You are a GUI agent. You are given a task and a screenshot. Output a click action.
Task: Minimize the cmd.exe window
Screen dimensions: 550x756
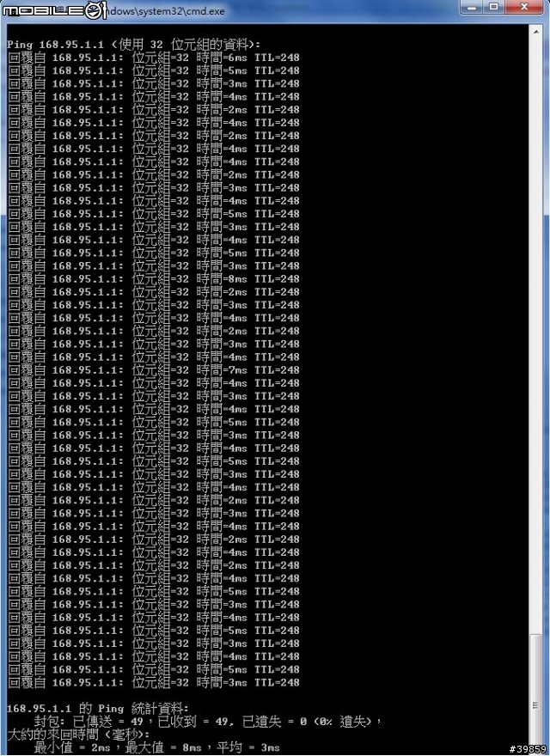point(473,7)
